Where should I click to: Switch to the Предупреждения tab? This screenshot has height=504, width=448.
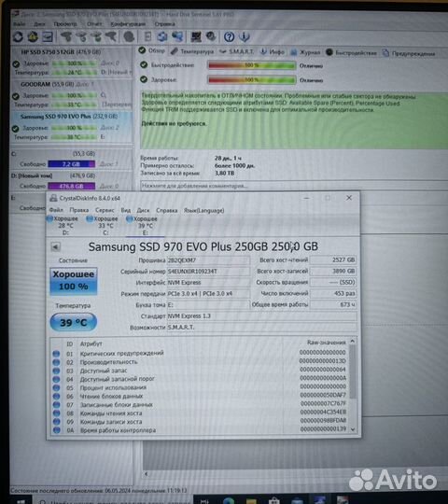click(x=409, y=53)
